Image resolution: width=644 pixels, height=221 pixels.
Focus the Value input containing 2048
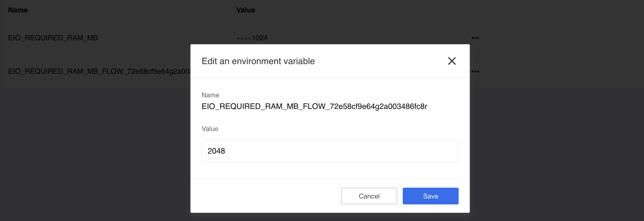[330, 151]
